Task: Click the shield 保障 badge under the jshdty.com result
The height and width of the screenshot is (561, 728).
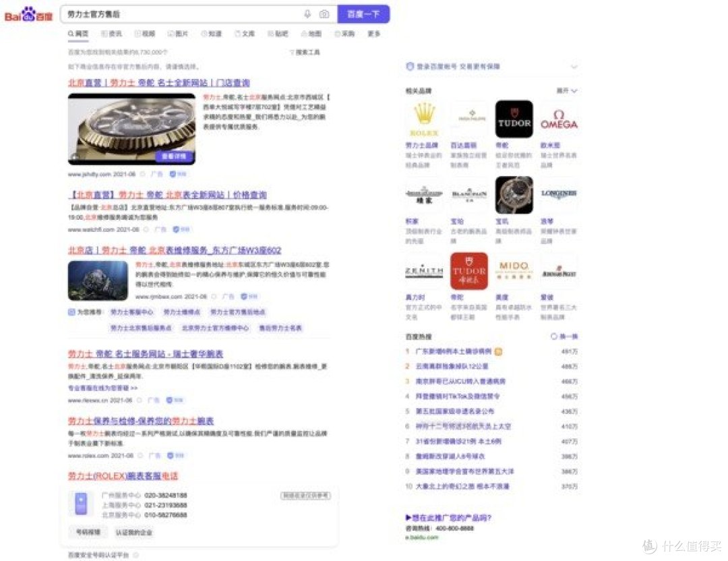Action: (x=178, y=174)
